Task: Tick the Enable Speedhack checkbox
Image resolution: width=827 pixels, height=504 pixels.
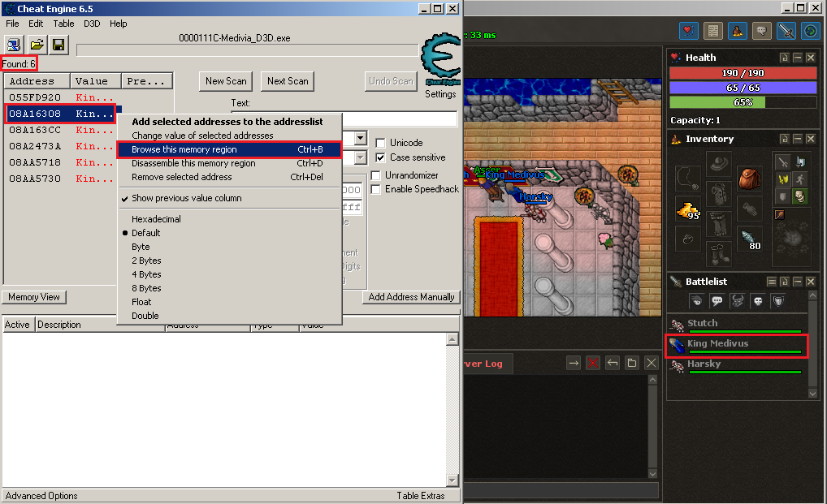Action: point(376,189)
